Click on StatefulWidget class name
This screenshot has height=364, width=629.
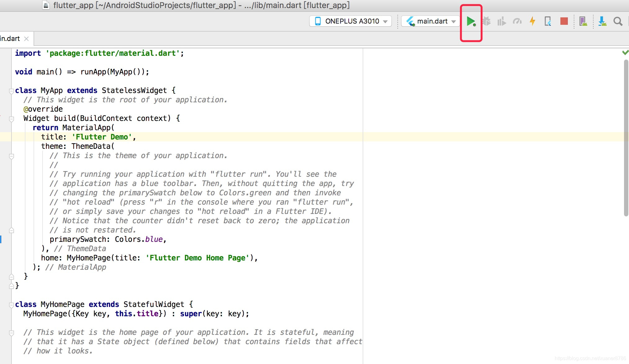point(154,304)
